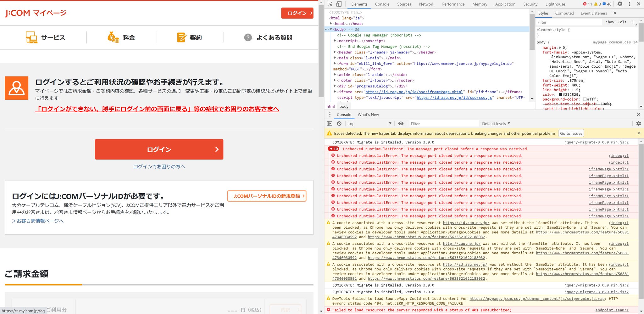Open DevTools three-dot customize menu
Viewport: 644px width, 314px height.
click(x=629, y=4)
